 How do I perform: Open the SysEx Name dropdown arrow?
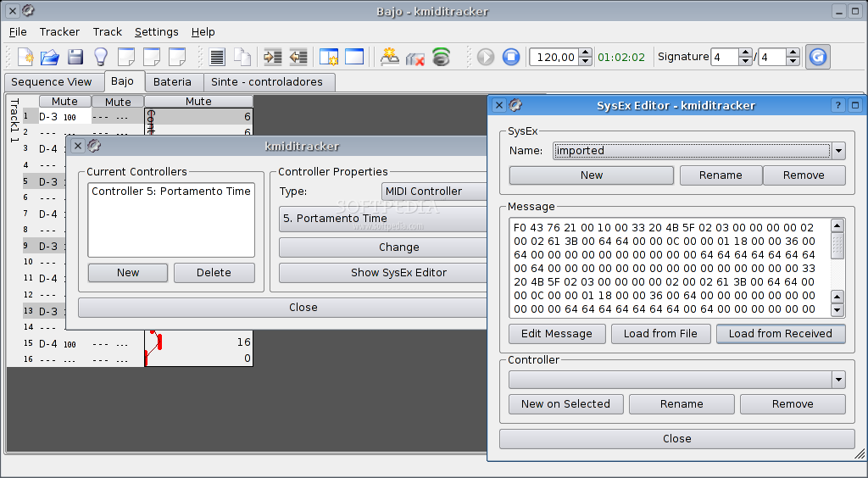pyautogui.click(x=838, y=151)
